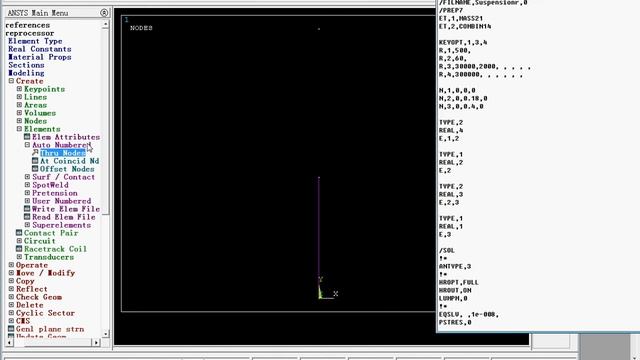Expand the CMS node
Image resolution: width=640 pixels, height=360 pixels.
pyautogui.click(x=11, y=321)
